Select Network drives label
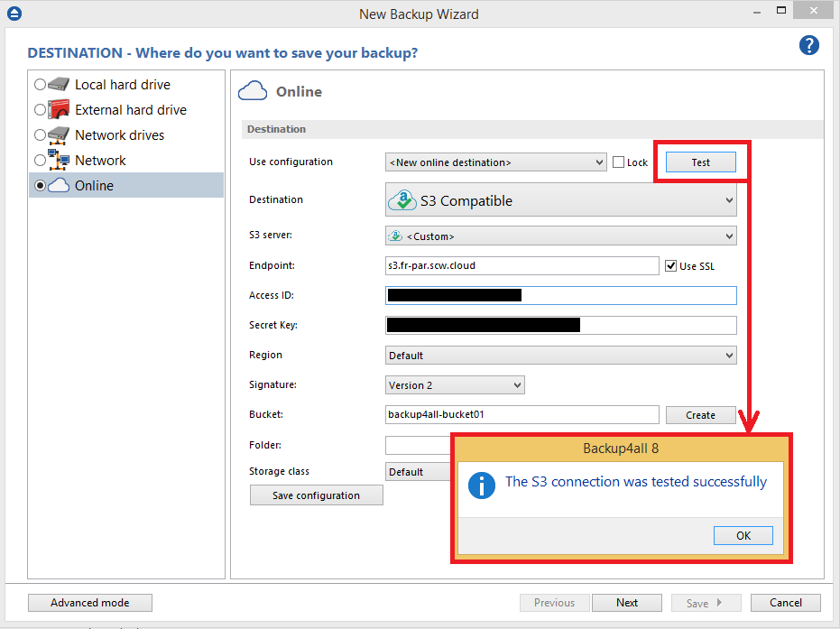Image resolution: width=840 pixels, height=629 pixels. tap(119, 135)
